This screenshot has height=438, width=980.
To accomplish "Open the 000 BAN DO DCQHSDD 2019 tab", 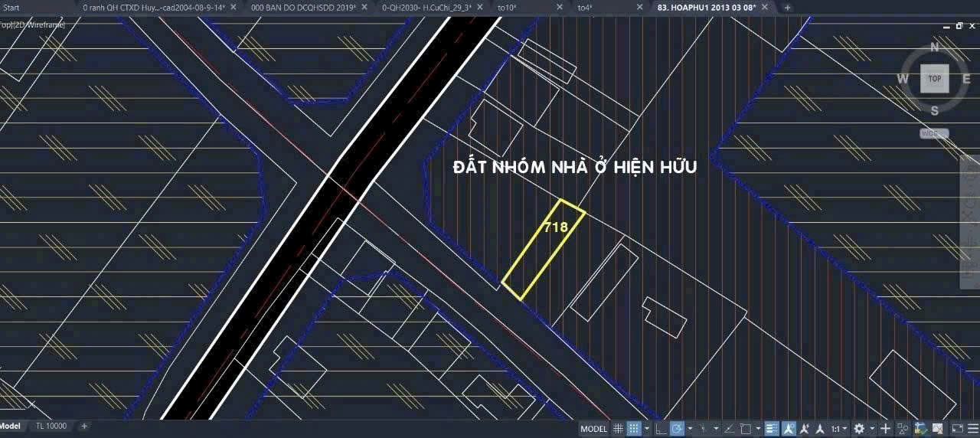I will click(x=303, y=7).
